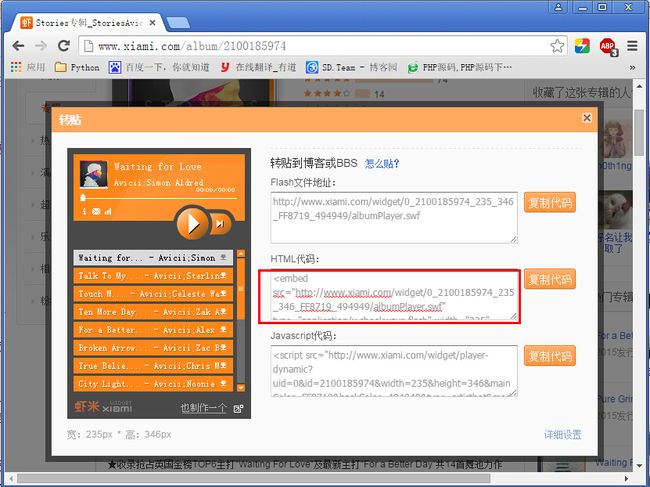The height and width of the screenshot is (487, 650).
Task: Select For a Better... playlist row
Action: [x=153, y=330]
